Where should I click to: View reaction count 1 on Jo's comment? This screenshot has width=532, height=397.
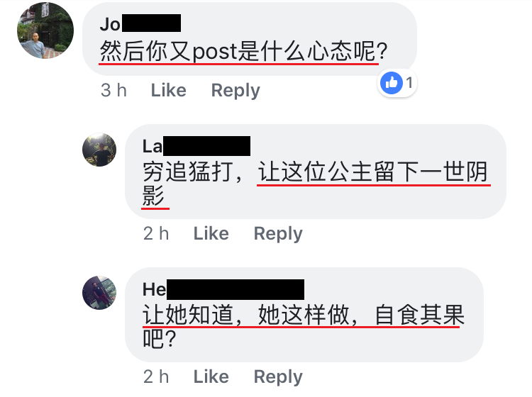[x=409, y=83]
